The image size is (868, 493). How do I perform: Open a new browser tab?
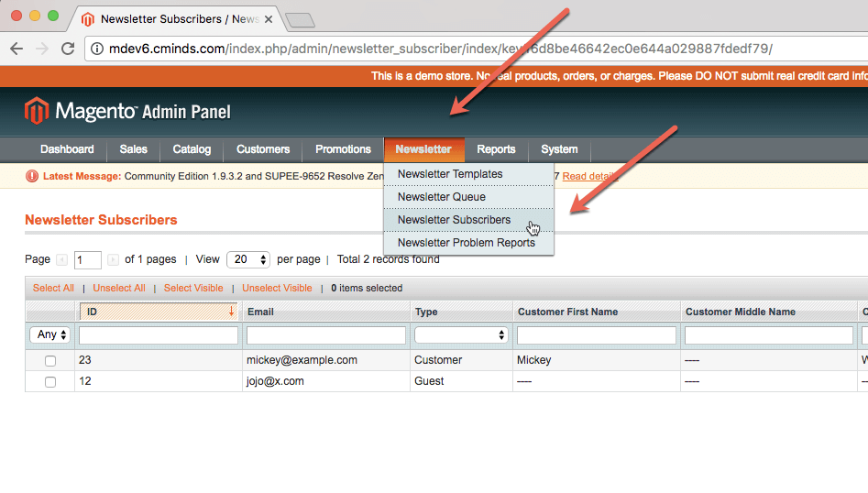point(300,19)
